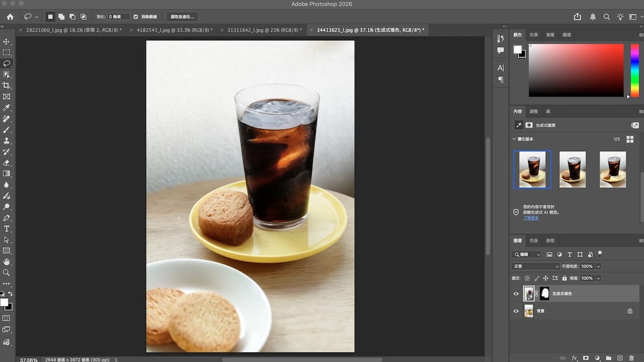Select the Crop tool

(6, 85)
